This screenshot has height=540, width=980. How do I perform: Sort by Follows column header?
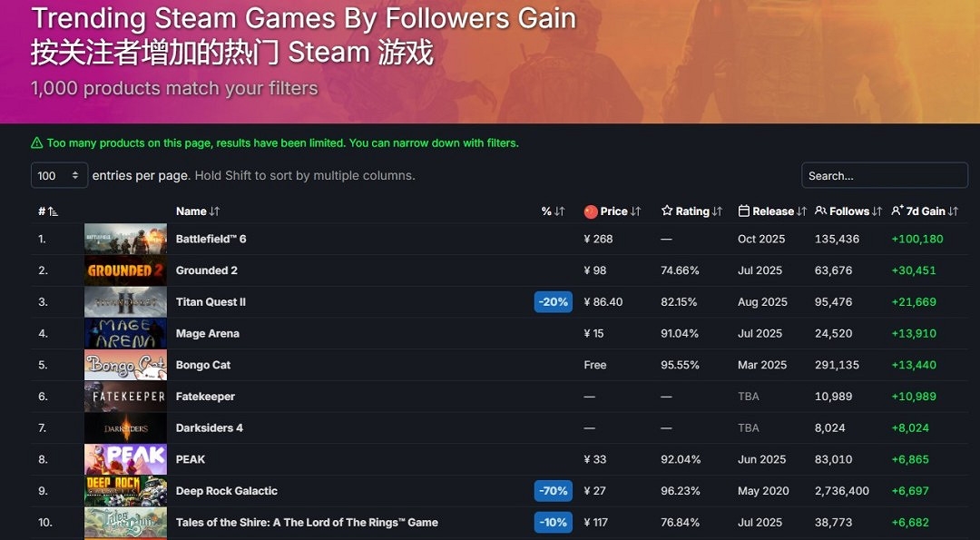pos(849,211)
